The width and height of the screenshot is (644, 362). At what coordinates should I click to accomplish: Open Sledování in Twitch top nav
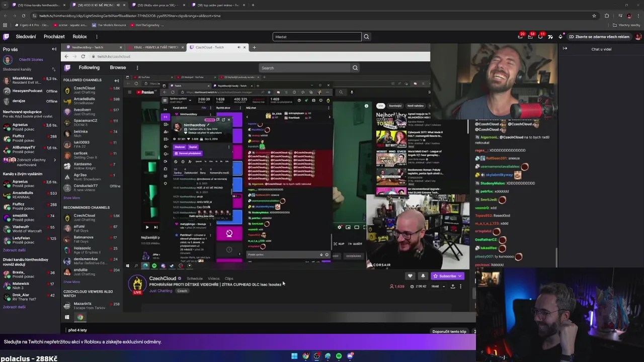[26, 37]
